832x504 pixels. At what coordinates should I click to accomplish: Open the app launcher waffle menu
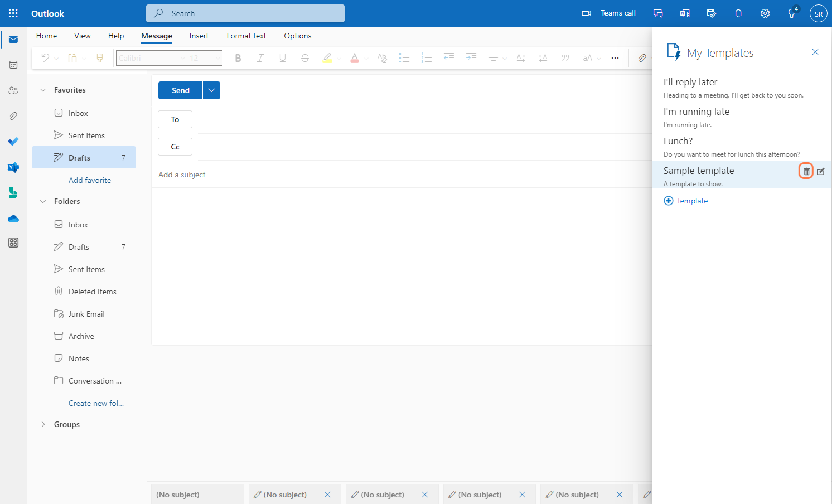(13, 13)
